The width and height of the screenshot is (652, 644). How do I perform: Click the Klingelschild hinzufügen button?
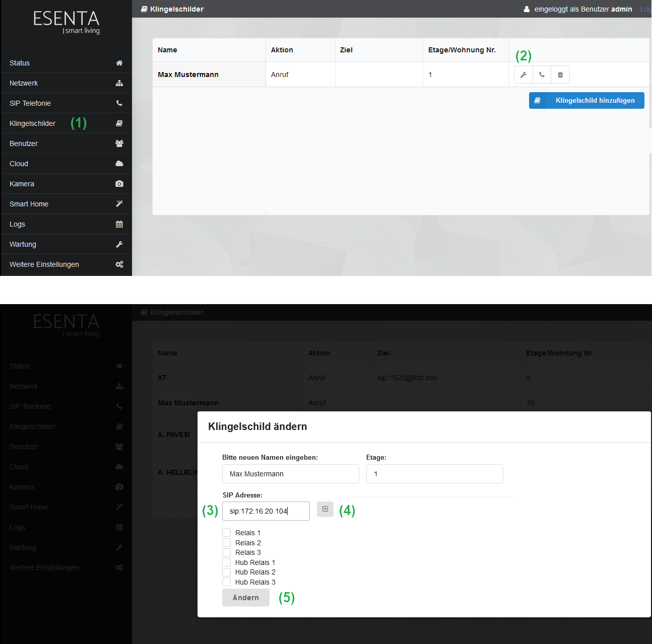(586, 100)
